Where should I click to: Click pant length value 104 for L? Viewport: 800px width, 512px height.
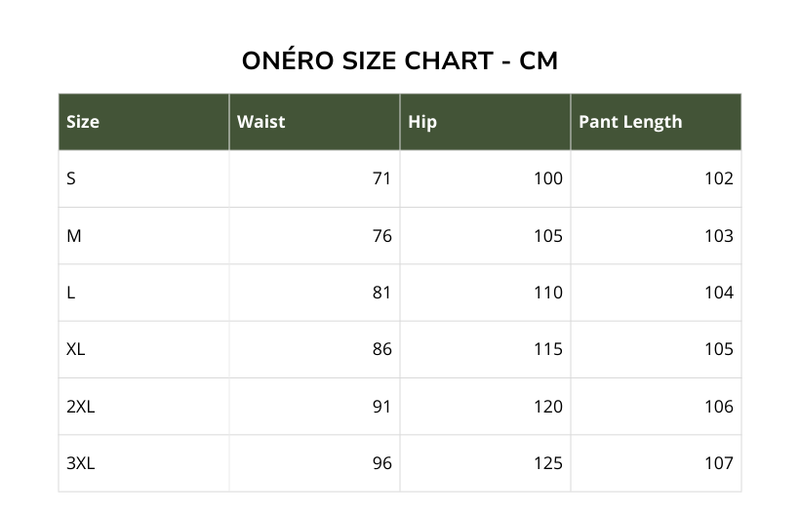point(718,293)
